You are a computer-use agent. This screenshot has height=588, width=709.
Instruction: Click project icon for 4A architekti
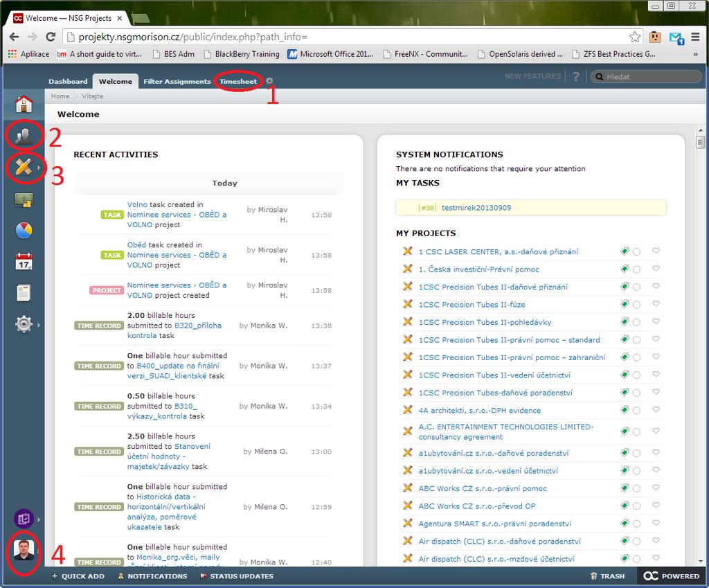click(407, 410)
